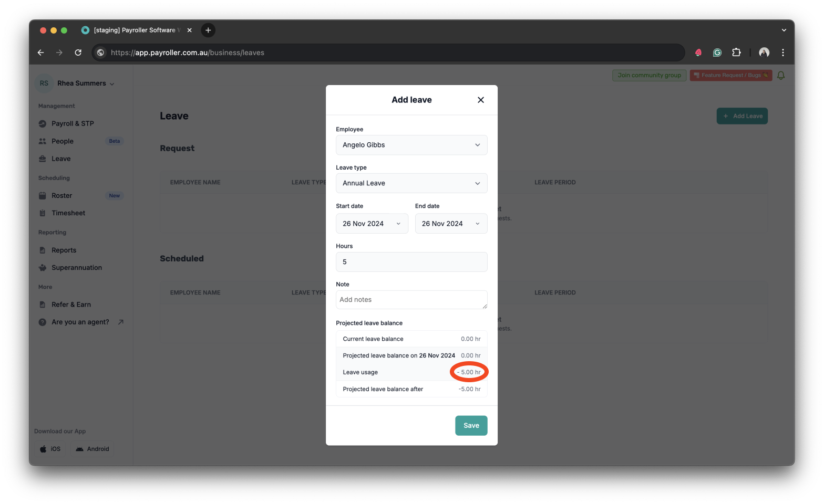Go to Roster in the sidebar
Viewport: 824px width, 504px height.
point(61,195)
